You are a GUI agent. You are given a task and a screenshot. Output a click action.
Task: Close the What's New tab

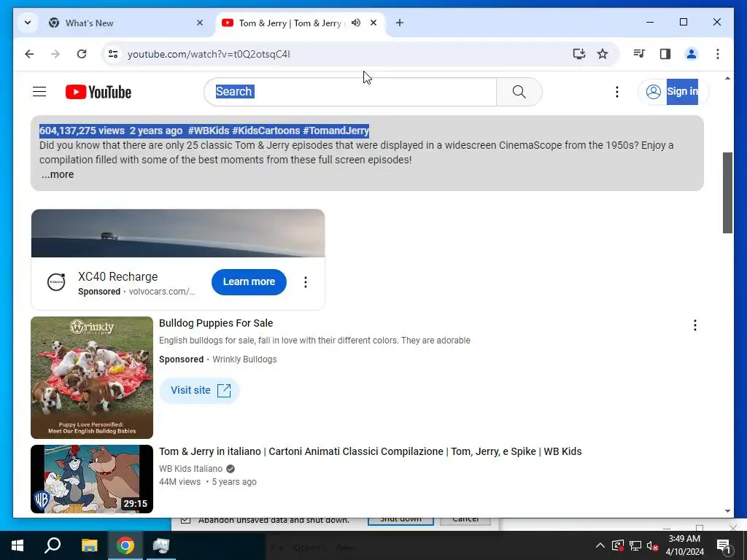200,23
